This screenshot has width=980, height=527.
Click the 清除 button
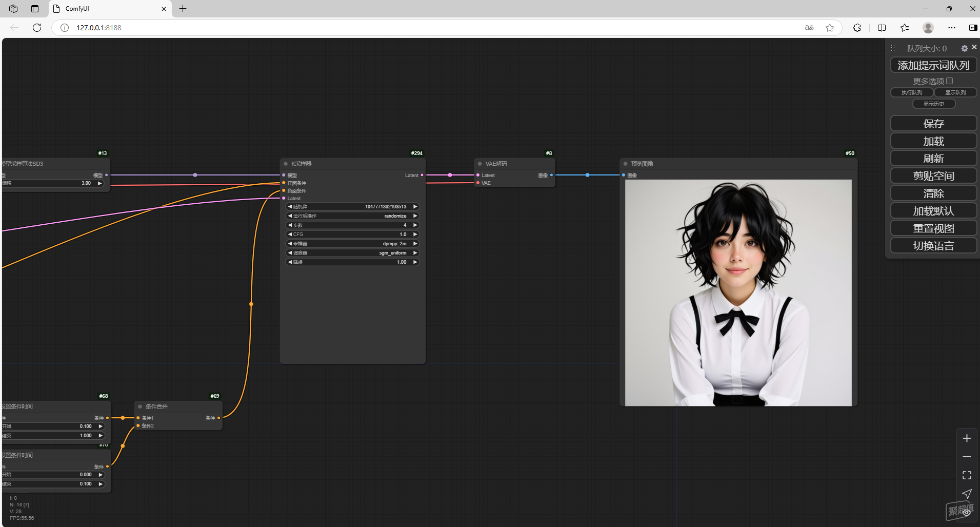[933, 193]
